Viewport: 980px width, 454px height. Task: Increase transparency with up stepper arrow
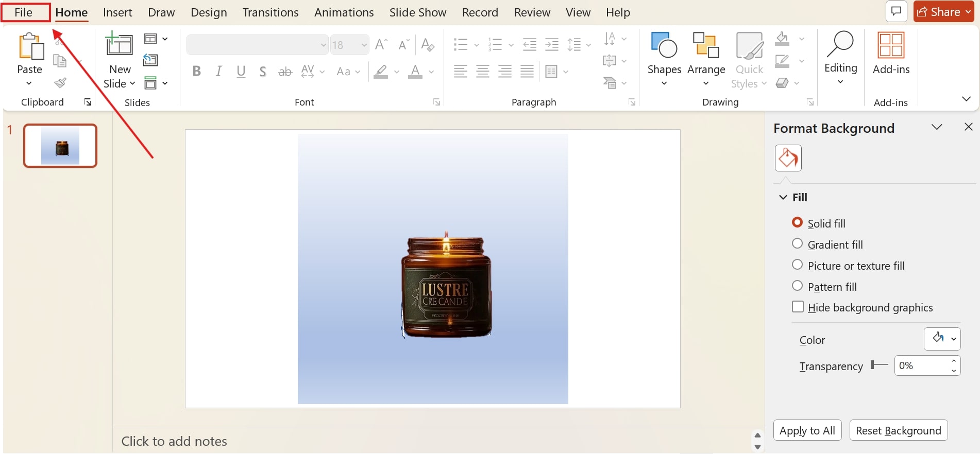click(x=954, y=361)
